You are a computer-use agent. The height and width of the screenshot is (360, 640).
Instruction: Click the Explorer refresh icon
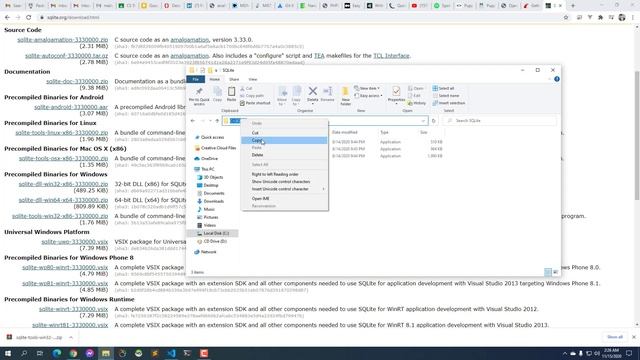click(x=433, y=121)
